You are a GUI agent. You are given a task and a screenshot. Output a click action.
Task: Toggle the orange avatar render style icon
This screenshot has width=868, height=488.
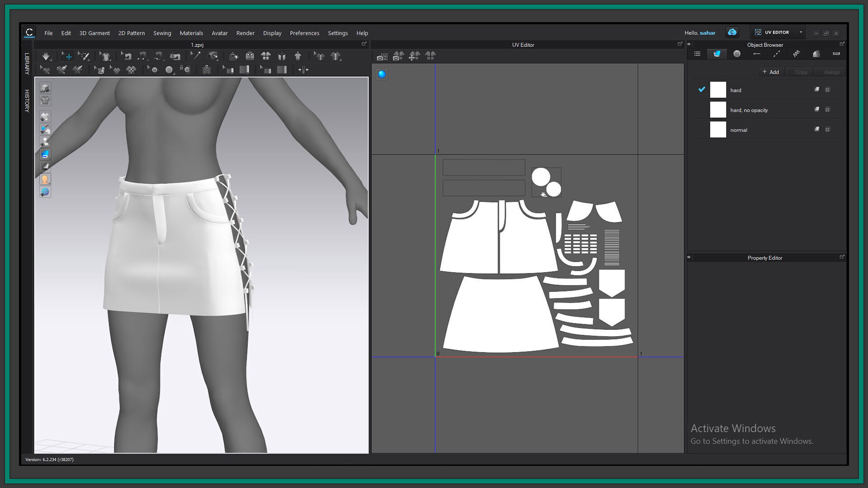click(45, 179)
